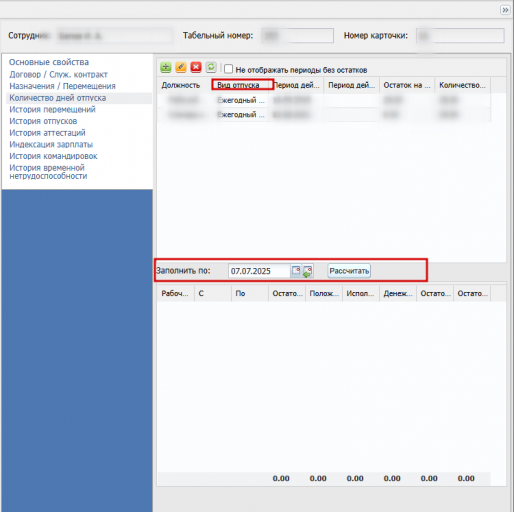Image resolution: width=514 pixels, height=512 pixels.
Task: Click the 'С' column header
Action: [213, 294]
